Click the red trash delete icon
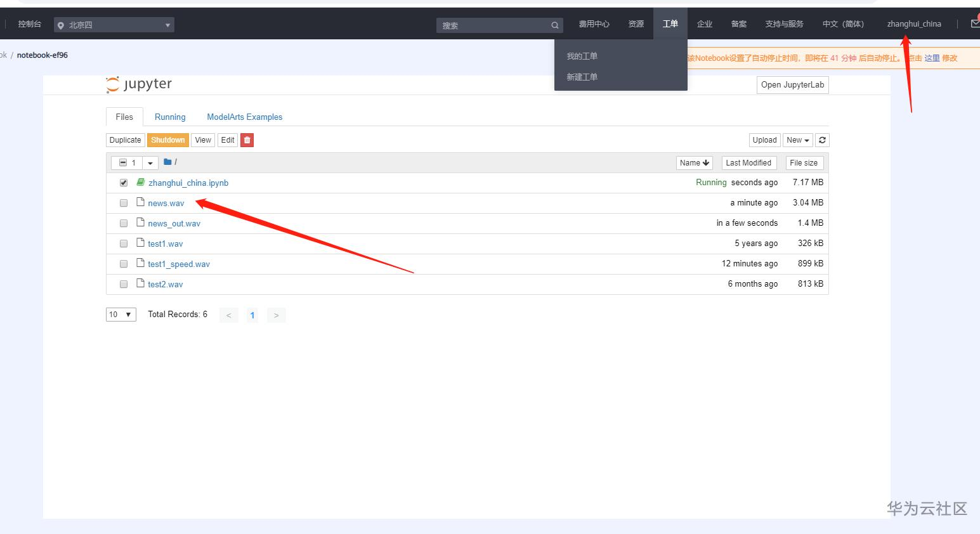 click(x=247, y=140)
